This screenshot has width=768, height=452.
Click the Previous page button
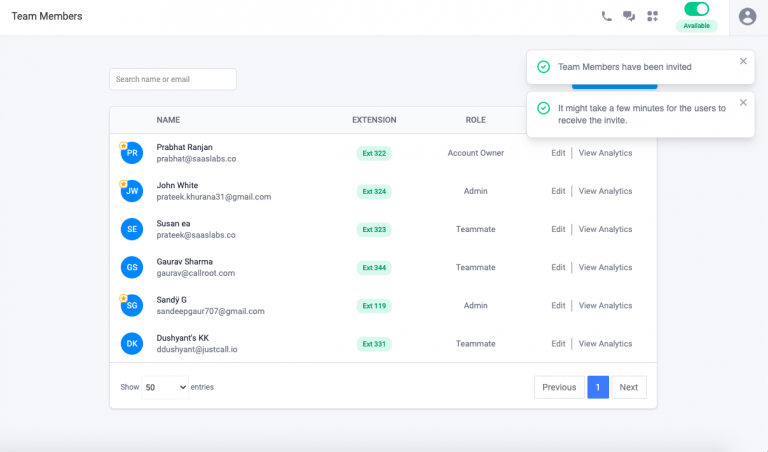click(x=559, y=387)
